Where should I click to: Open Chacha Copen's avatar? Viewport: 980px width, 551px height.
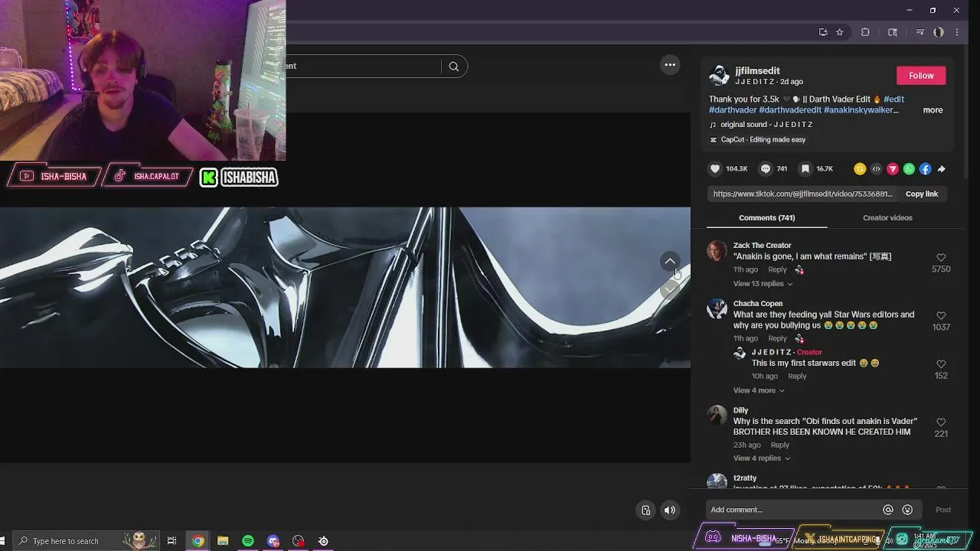point(717,309)
